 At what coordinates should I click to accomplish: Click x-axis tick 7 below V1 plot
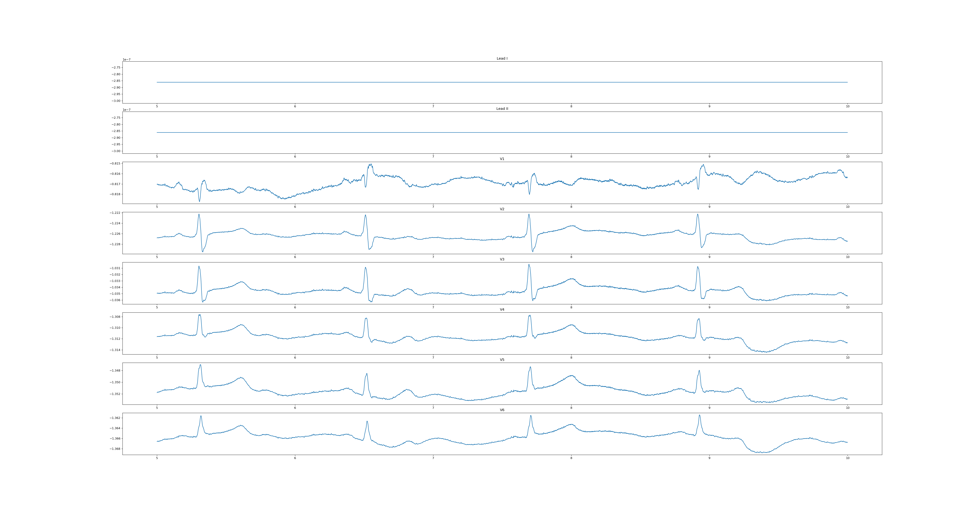pyautogui.click(x=433, y=207)
